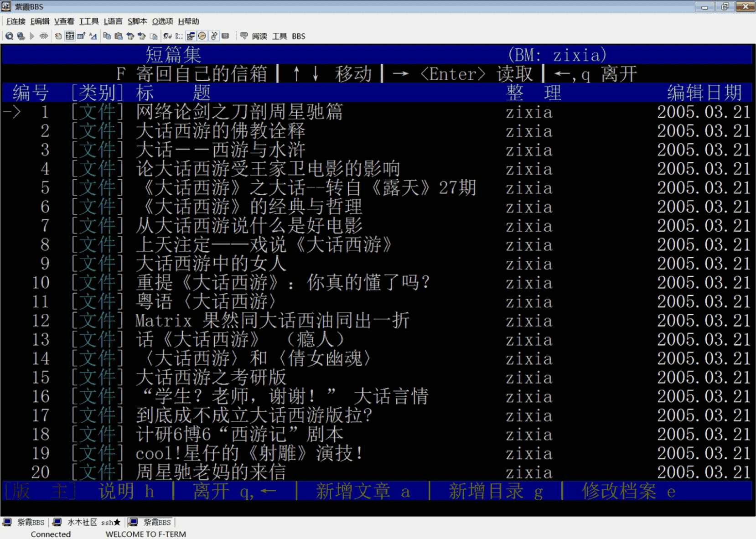Click the Connected status bar entry
756x539 pixels.
[x=51, y=534]
